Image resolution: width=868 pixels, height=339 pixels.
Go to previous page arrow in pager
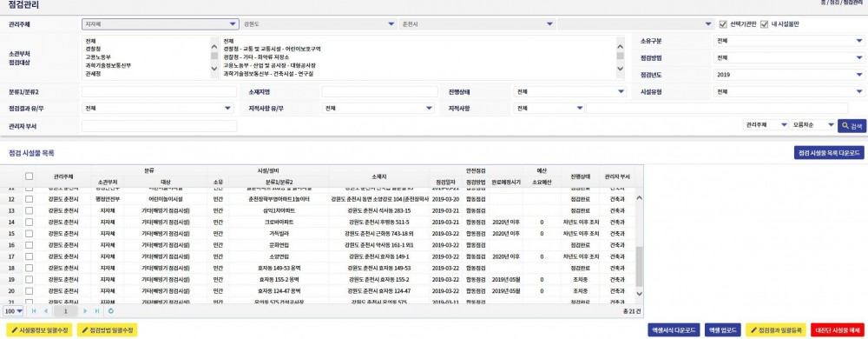tap(45, 311)
